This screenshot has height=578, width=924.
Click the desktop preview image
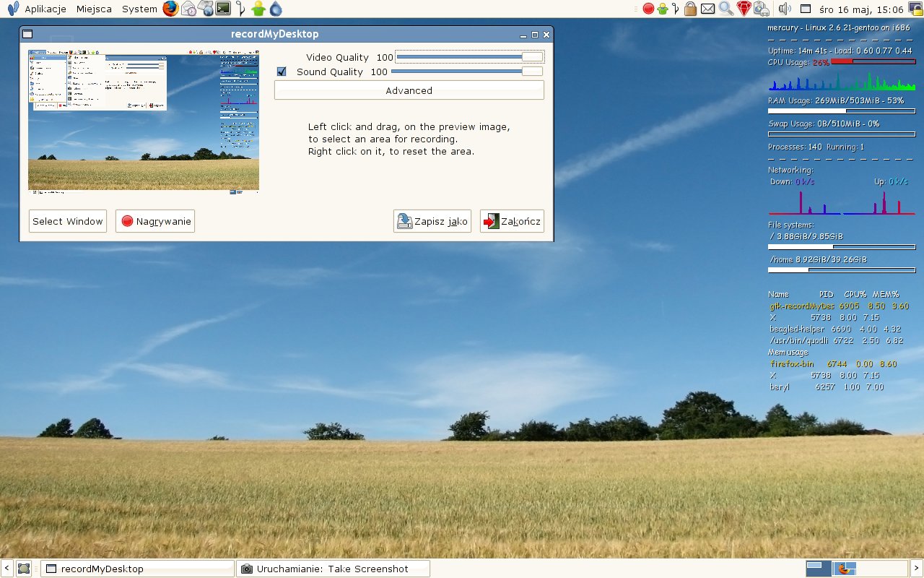(x=143, y=121)
